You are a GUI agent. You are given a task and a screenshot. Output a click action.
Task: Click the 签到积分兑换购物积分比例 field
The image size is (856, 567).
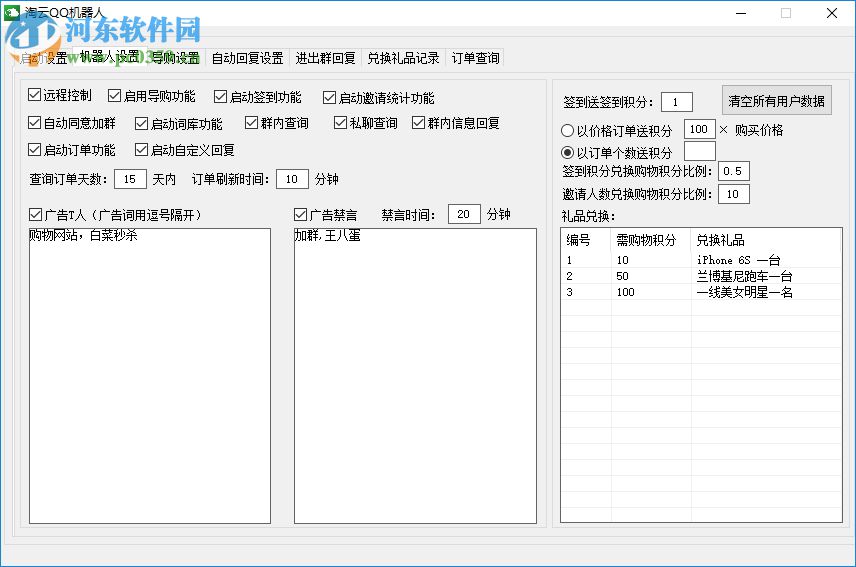click(x=734, y=171)
